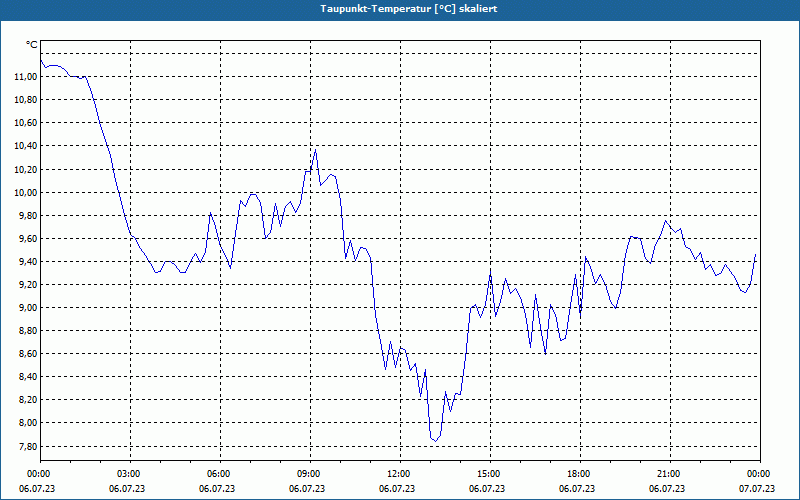Select the y-axis value 10,40

coord(25,146)
